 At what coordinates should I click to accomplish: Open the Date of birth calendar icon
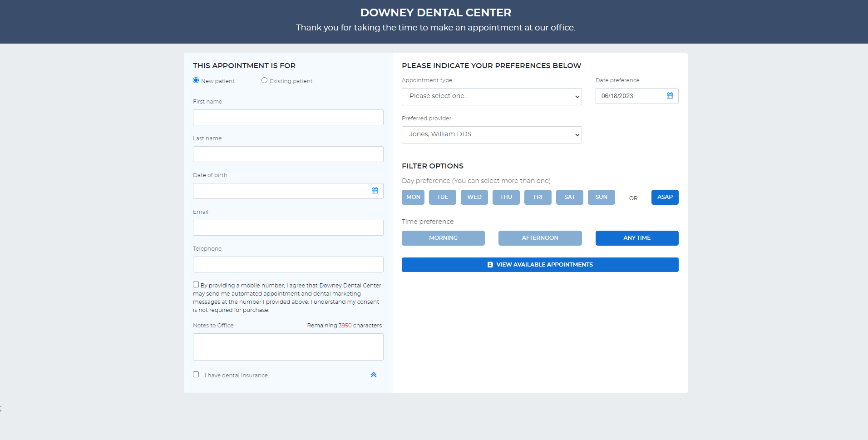point(375,191)
